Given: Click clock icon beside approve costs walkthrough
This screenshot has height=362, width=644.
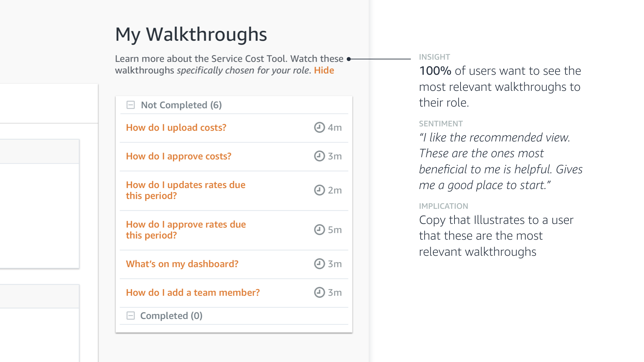Looking at the screenshot, I should [x=319, y=156].
